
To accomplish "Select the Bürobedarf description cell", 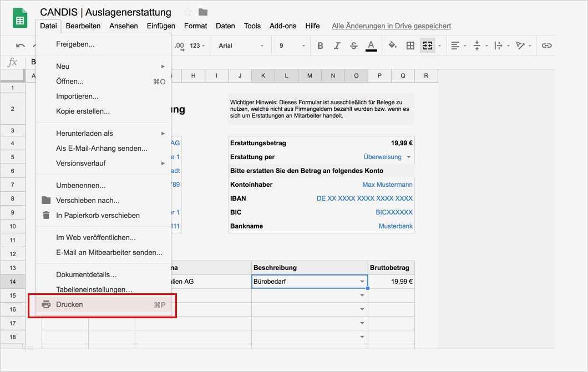I will point(305,282).
